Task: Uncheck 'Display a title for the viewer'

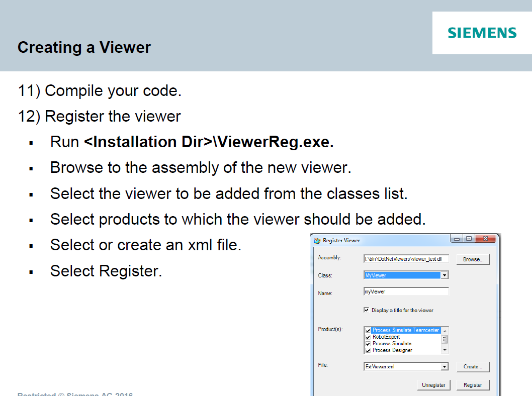Action: pyautogui.click(x=366, y=310)
